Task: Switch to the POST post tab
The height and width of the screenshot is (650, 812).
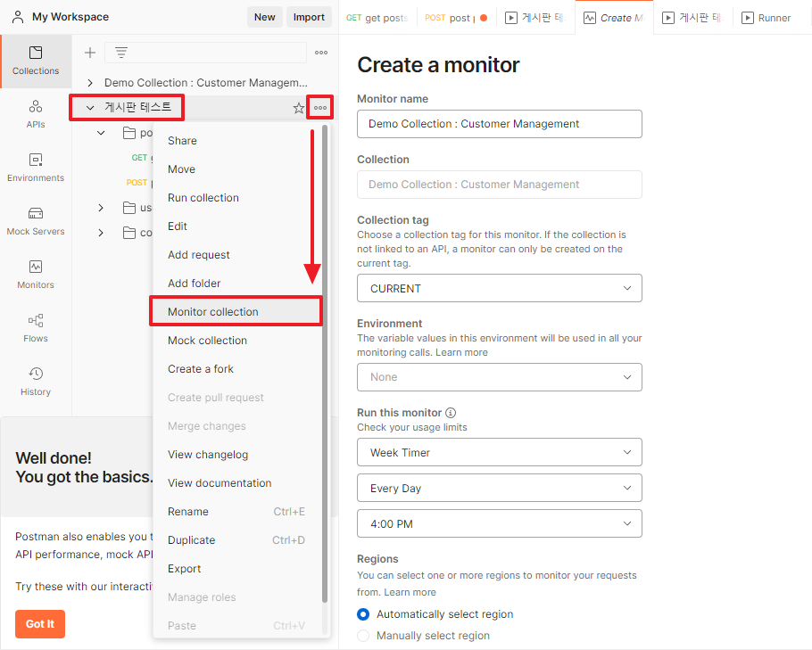Action: pos(456,18)
